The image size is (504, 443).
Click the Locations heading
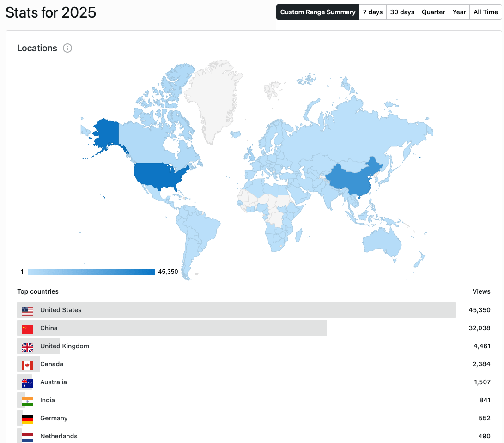(37, 48)
